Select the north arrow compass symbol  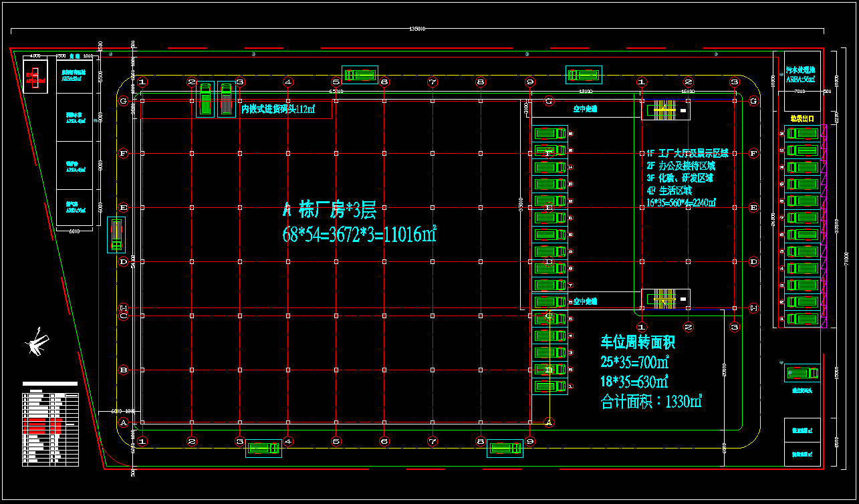37,342
